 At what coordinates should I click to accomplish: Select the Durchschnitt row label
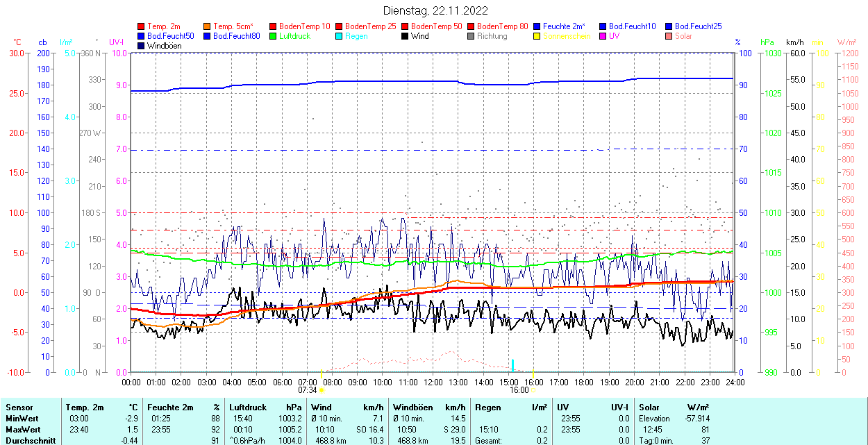28,440
